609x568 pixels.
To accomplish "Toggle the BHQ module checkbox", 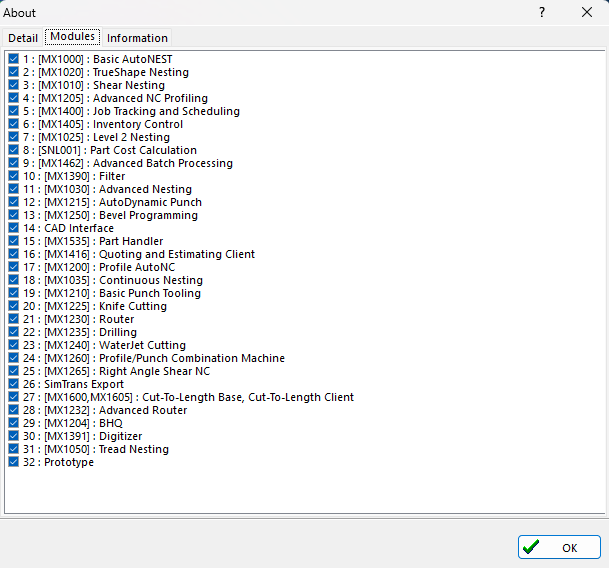I will click(13, 423).
